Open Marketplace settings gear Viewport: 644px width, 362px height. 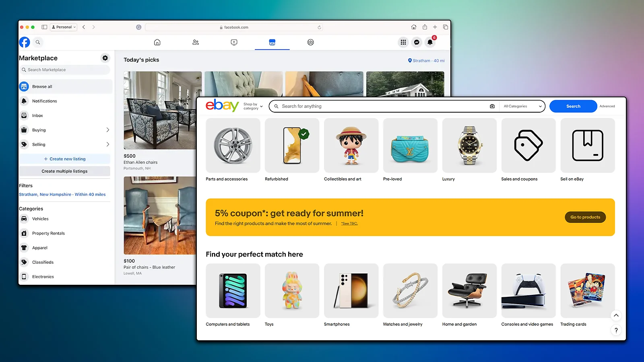coord(105,58)
